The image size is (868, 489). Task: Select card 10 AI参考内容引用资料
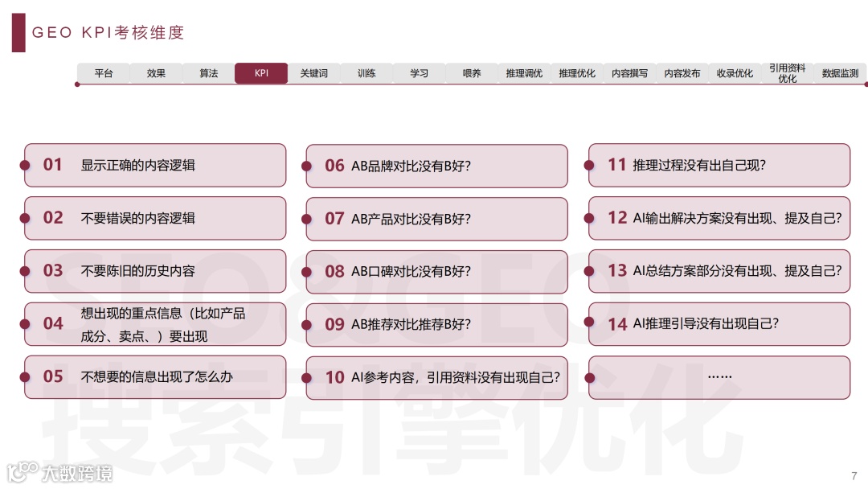click(x=436, y=378)
